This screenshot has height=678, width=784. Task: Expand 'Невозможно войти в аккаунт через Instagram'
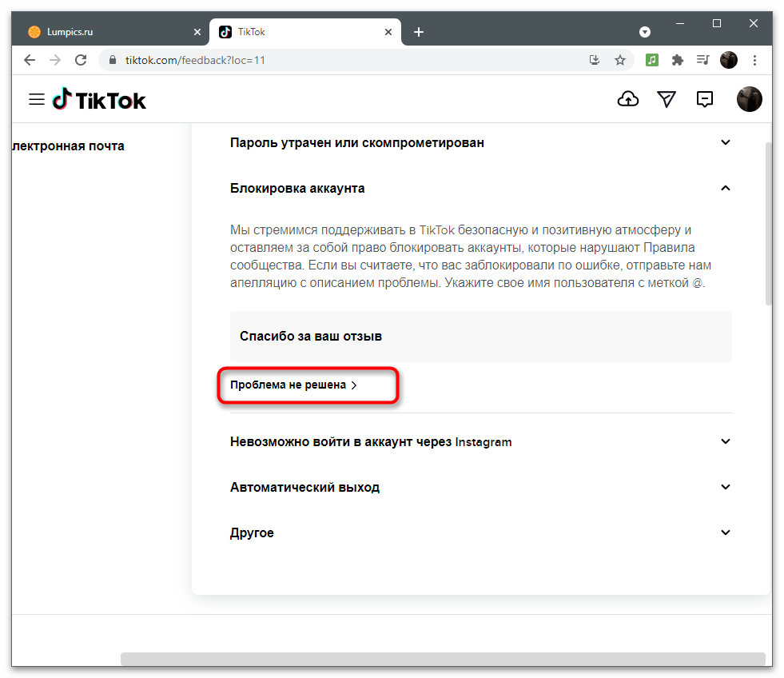[x=726, y=441]
